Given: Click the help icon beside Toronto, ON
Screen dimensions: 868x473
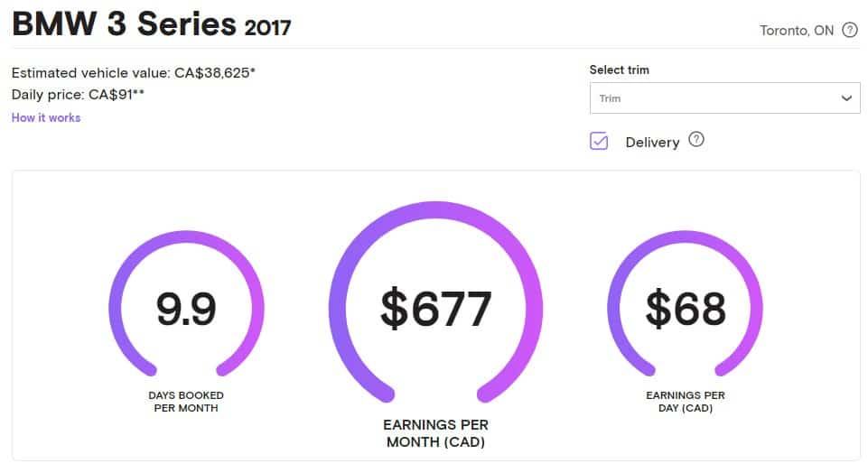Looking at the screenshot, I should (850, 30).
